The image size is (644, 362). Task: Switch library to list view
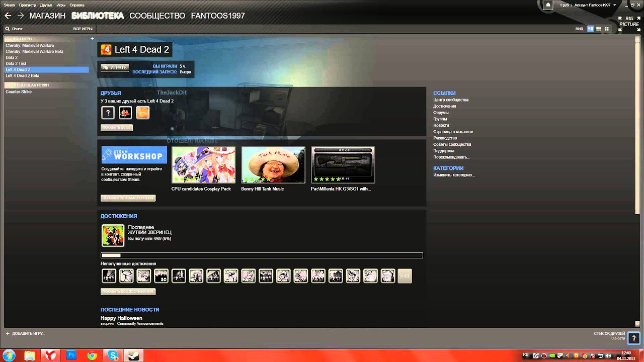pos(599,29)
